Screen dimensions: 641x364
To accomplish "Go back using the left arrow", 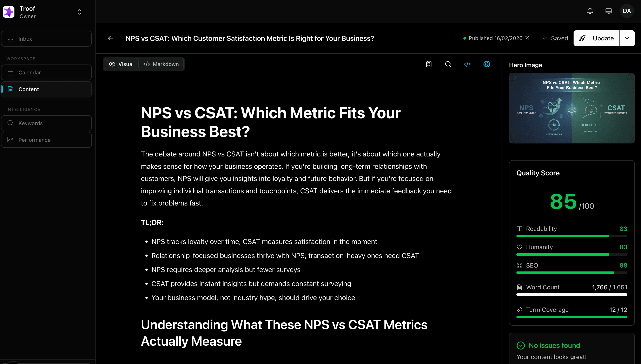I will (111, 38).
